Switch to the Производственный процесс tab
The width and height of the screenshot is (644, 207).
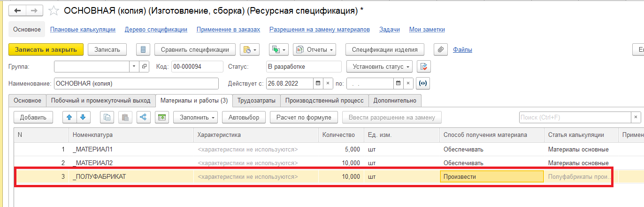(x=324, y=100)
